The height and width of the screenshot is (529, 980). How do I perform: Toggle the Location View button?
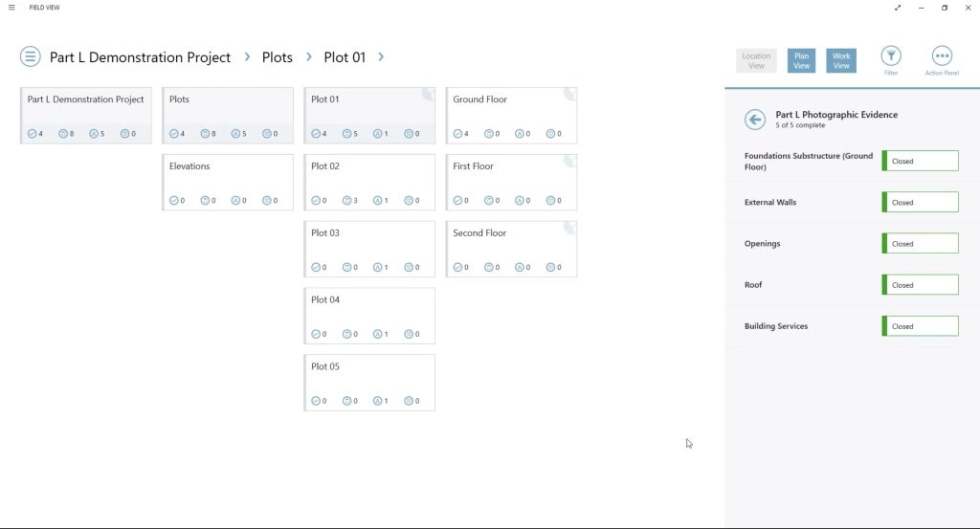756,61
